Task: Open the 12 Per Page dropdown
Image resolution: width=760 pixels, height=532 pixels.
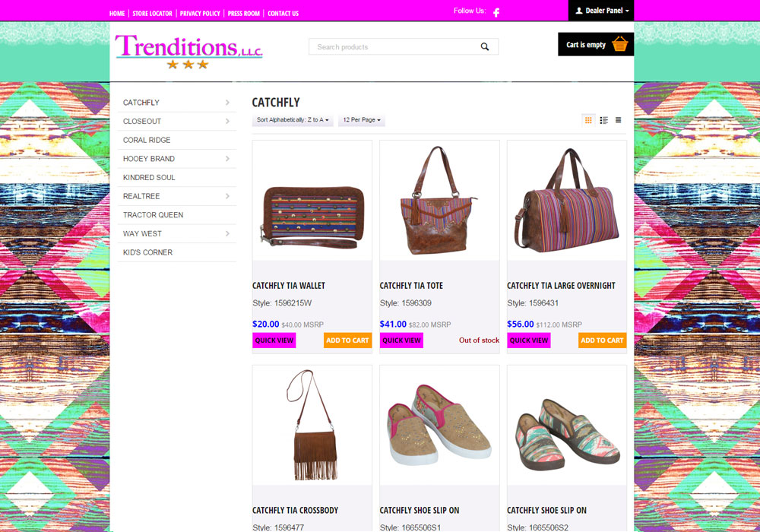Action: [x=362, y=120]
